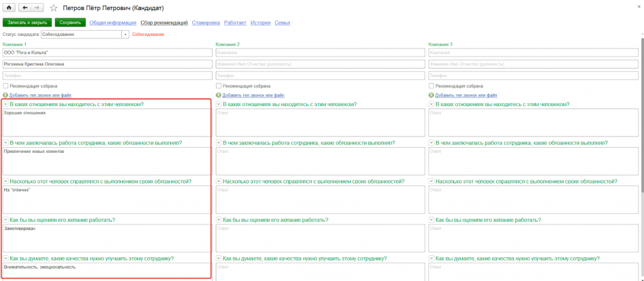Click the Статус кандидата input showing Собеседование
Viewport: 644px width, 281px height.
pyautogui.click(x=82, y=35)
